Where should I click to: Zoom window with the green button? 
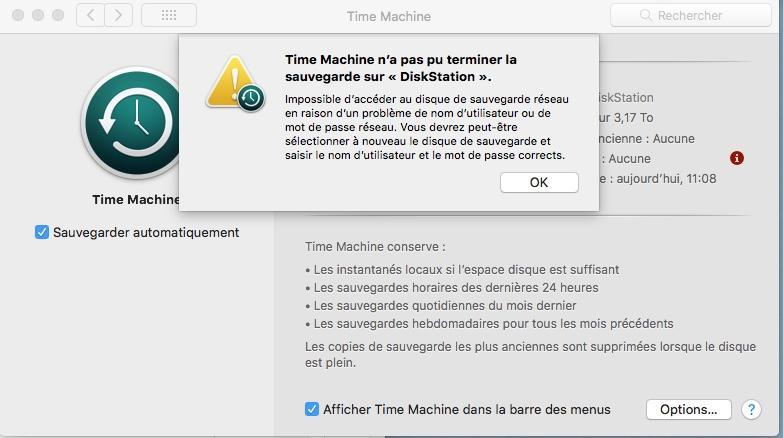point(57,16)
